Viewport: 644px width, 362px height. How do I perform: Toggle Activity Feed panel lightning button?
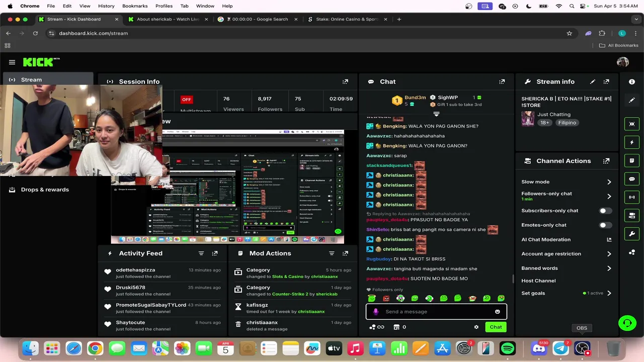[x=632, y=142]
